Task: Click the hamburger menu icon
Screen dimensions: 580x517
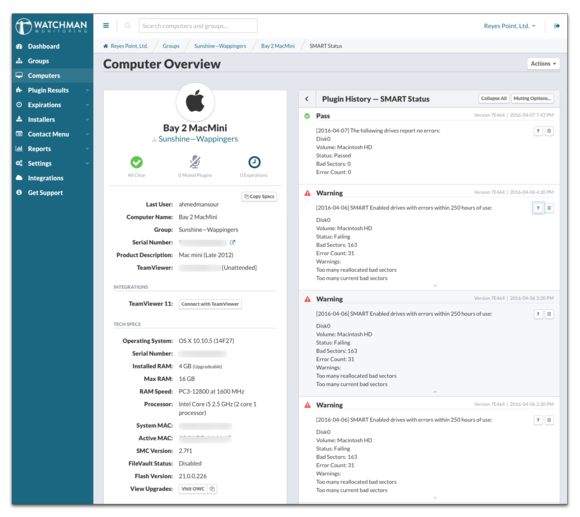Action: pos(106,26)
